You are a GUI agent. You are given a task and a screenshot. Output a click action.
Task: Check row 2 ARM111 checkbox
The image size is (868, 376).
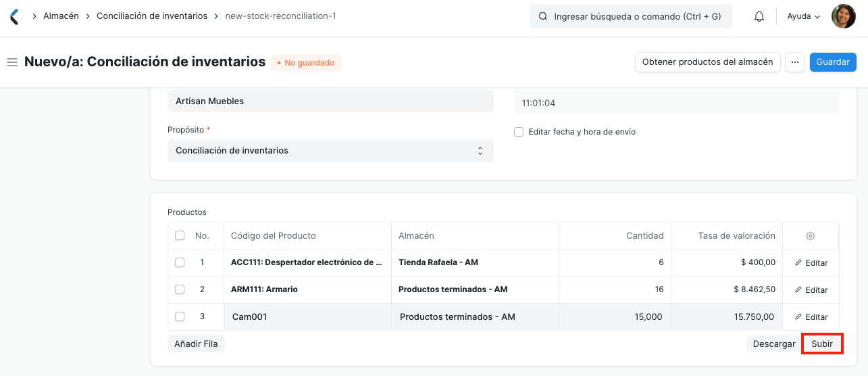(x=180, y=289)
